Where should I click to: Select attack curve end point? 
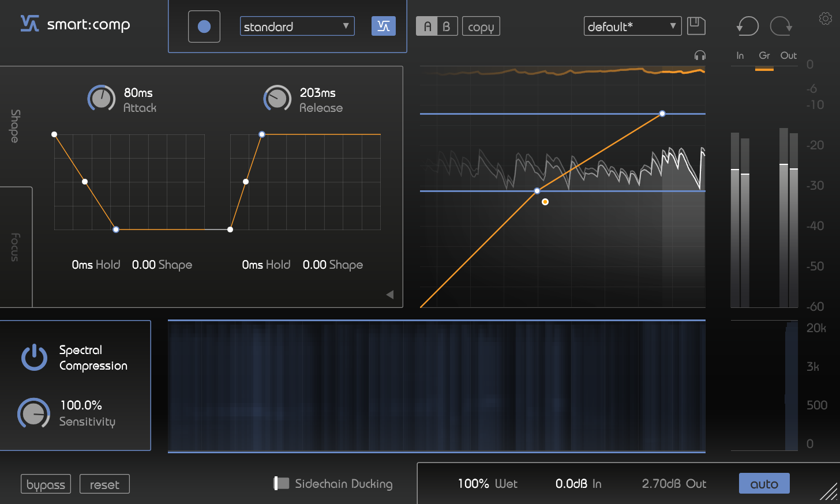pos(116,230)
